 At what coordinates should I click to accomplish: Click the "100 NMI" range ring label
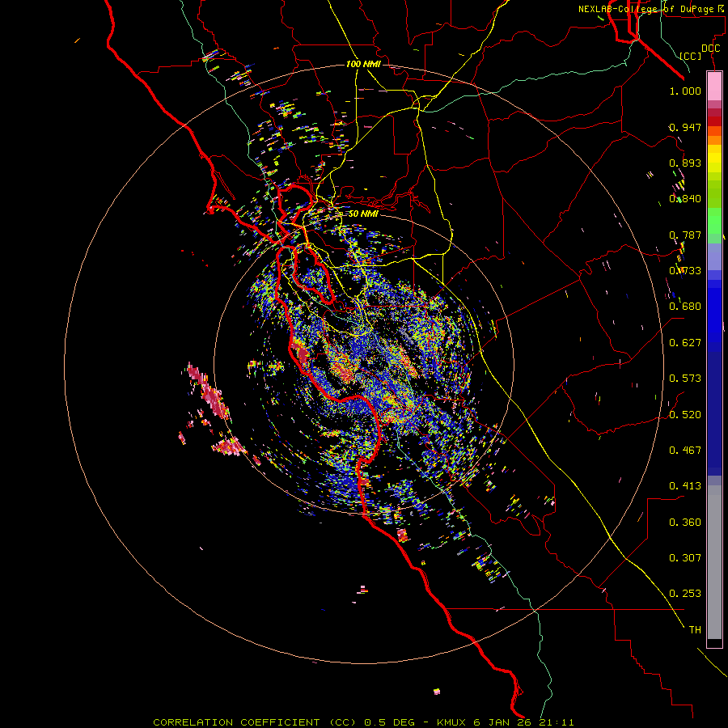(x=363, y=64)
